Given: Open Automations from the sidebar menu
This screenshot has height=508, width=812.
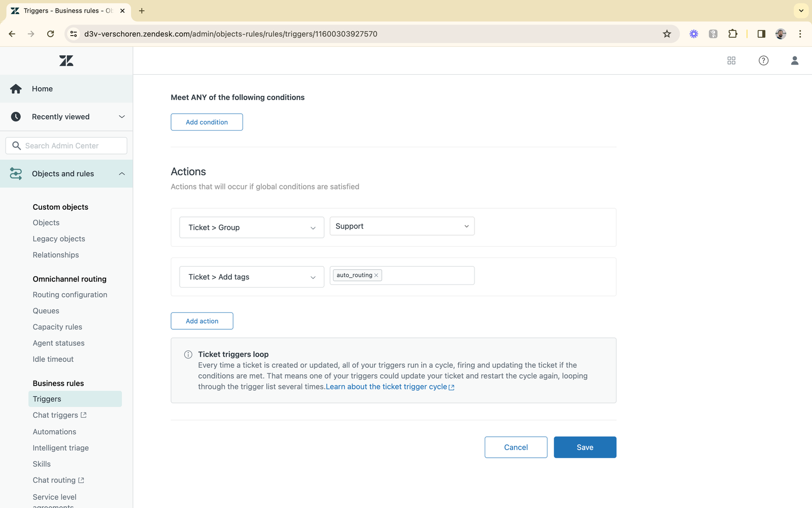Looking at the screenshot, I should point(54,431).
